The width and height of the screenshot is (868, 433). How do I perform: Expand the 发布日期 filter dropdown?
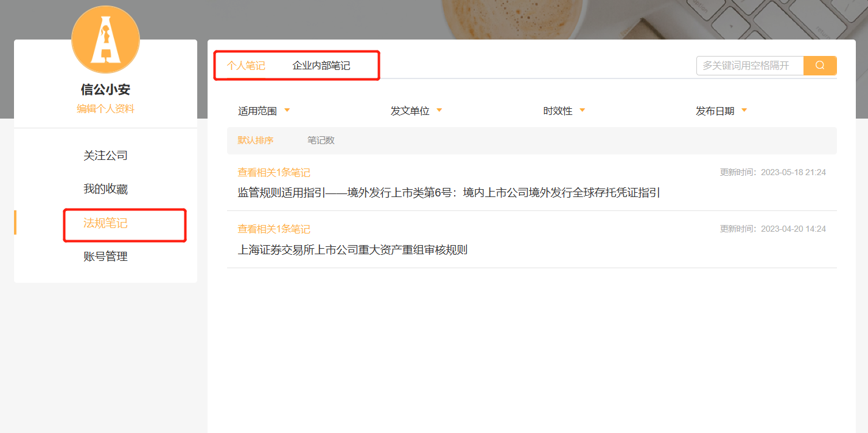(x=722, y=111)
